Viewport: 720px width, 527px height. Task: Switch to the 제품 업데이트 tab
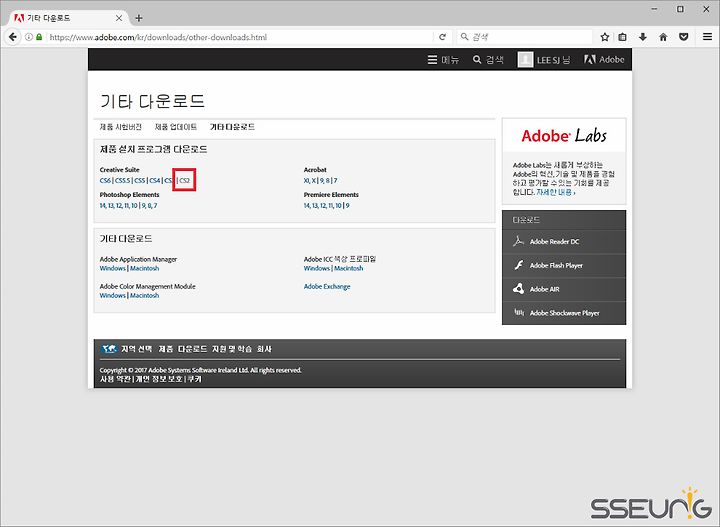tap(176, 127)
